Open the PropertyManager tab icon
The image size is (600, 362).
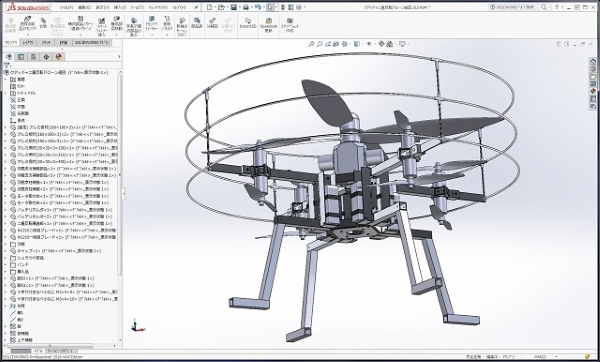coord(21,57)
